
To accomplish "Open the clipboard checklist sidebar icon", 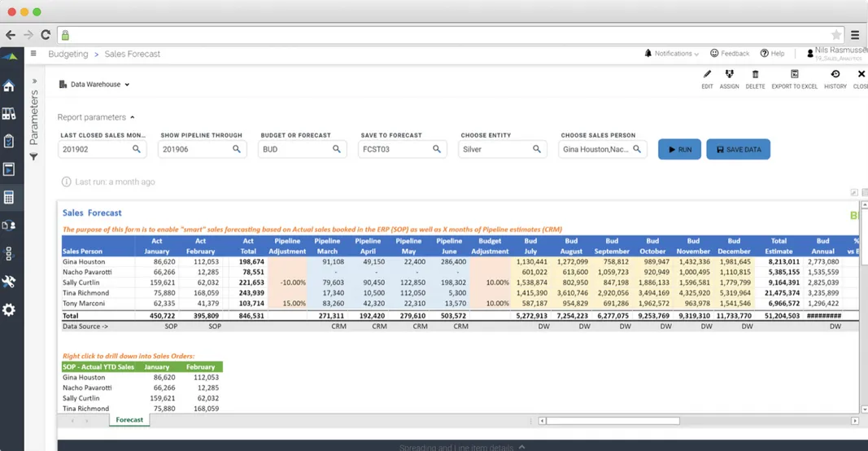I will pos(9,142).
